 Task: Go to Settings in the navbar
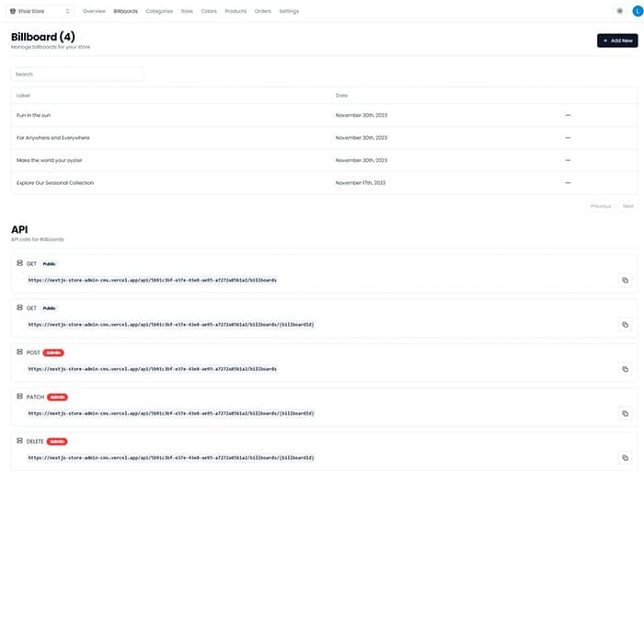(289, 11)
